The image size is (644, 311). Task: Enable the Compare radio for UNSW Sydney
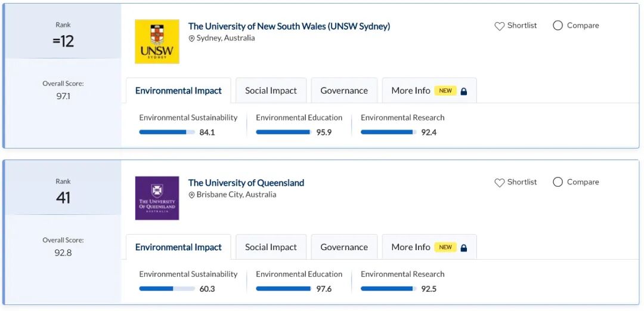pyautogui.click(x=558, y=26)
